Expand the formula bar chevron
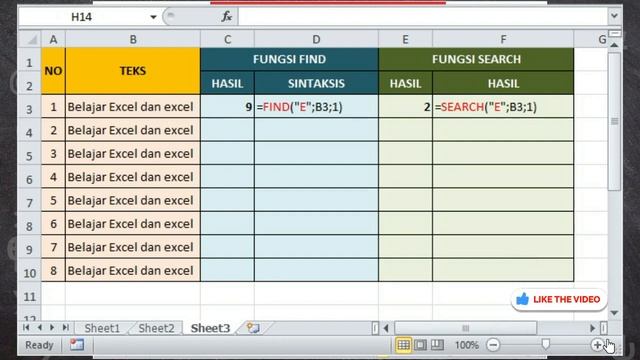640x360 pixels. click(x=614, y=16)
